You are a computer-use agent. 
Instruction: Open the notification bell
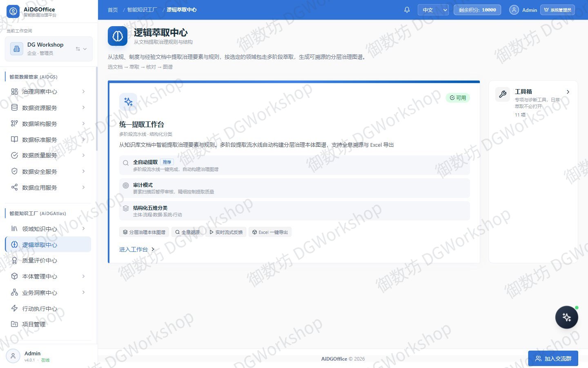tap(407, 10)
